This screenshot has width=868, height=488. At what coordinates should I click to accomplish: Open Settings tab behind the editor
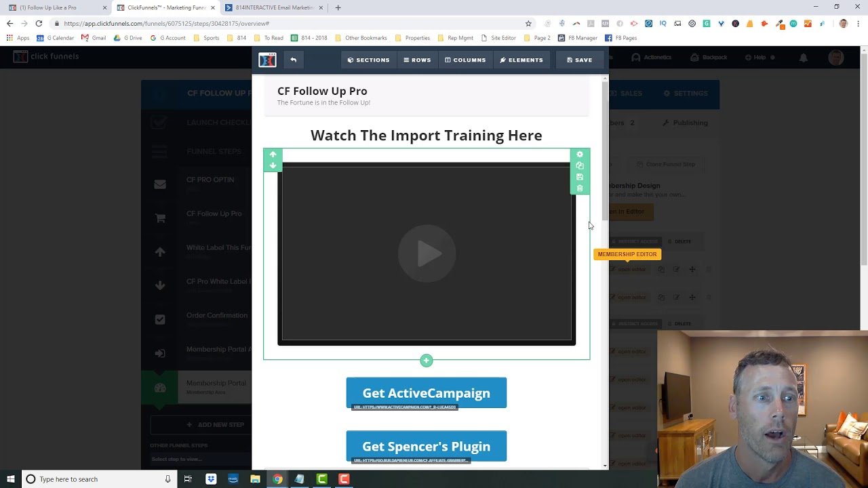coord(686,94)
